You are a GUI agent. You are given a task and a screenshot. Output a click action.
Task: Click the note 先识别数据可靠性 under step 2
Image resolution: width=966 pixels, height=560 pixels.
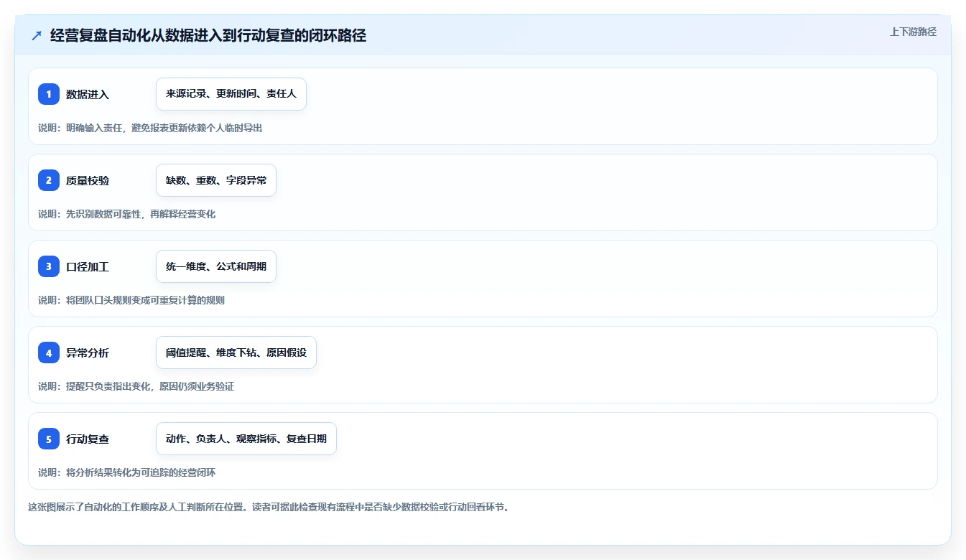(x=127, y=214)
